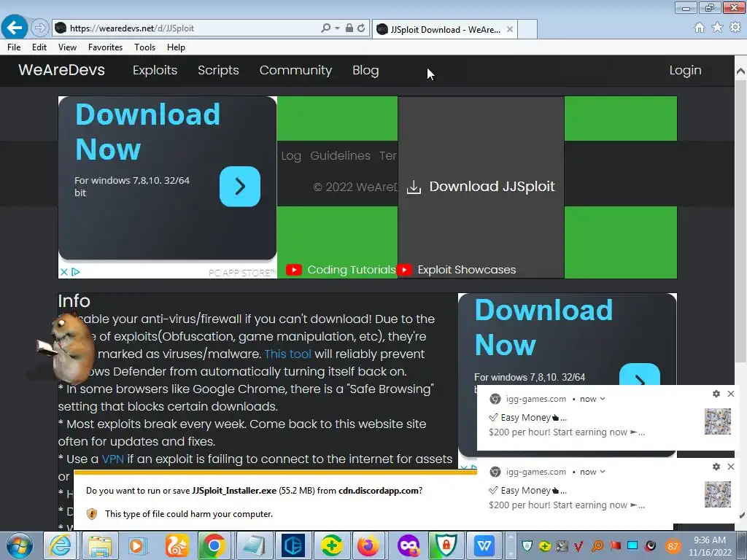Click thumbnail image in first Easy Money notification

(718, 421)
